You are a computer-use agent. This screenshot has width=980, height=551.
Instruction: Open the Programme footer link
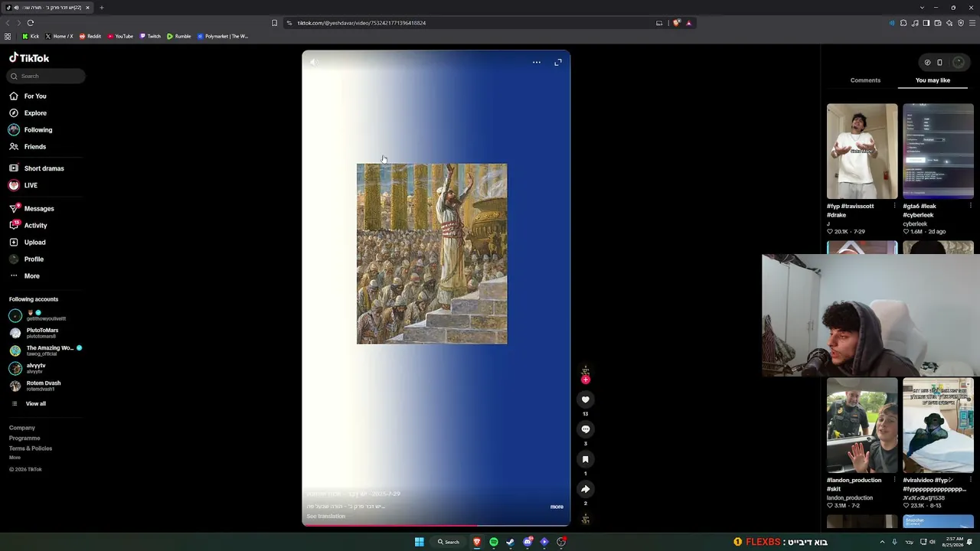pyautogui.click(x=24, y=439)
